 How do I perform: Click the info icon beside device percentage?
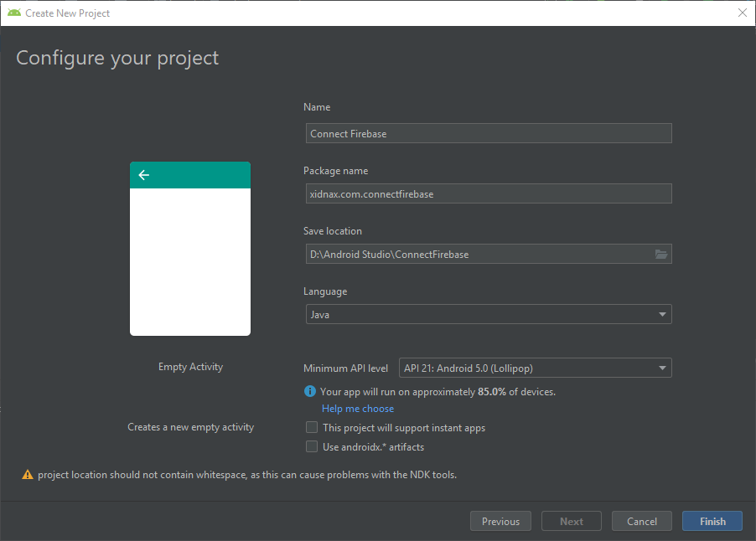point(310,391)
